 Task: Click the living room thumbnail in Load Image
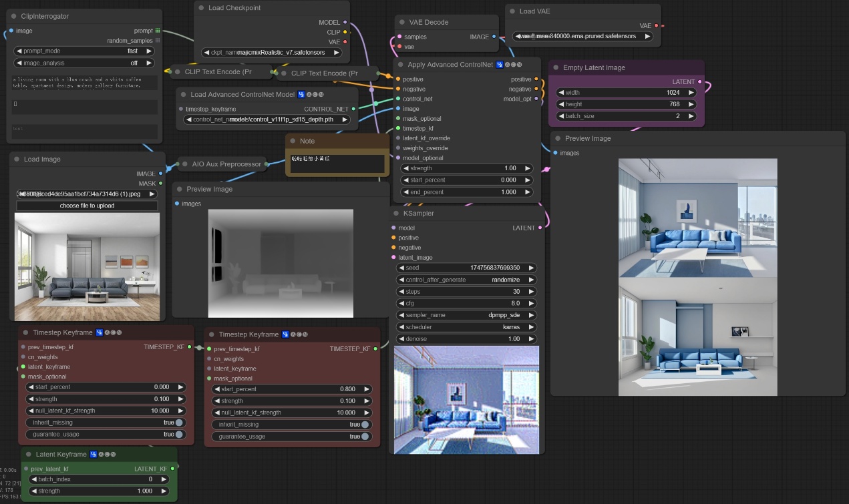pos(87,264)
